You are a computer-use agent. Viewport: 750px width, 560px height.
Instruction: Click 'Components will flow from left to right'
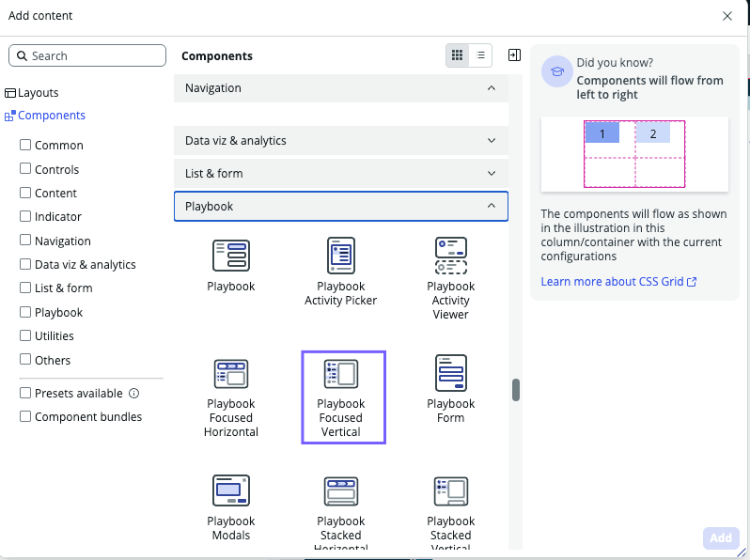(x=649, y=87)
